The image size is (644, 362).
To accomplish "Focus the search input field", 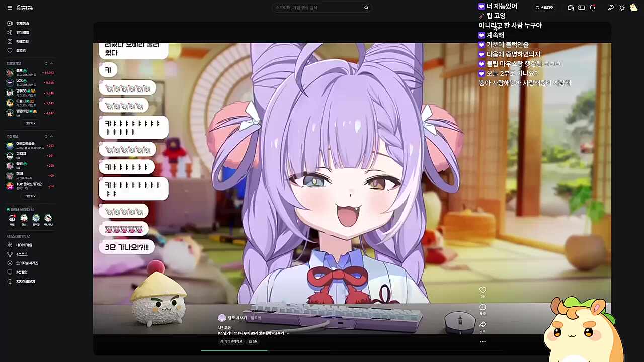I will (317, 8).
